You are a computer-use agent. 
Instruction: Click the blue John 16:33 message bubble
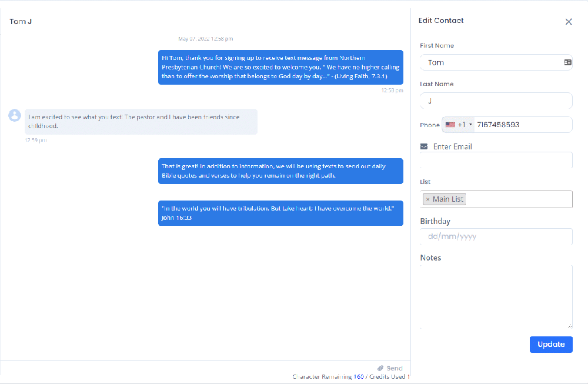click(x=280, y=213)
